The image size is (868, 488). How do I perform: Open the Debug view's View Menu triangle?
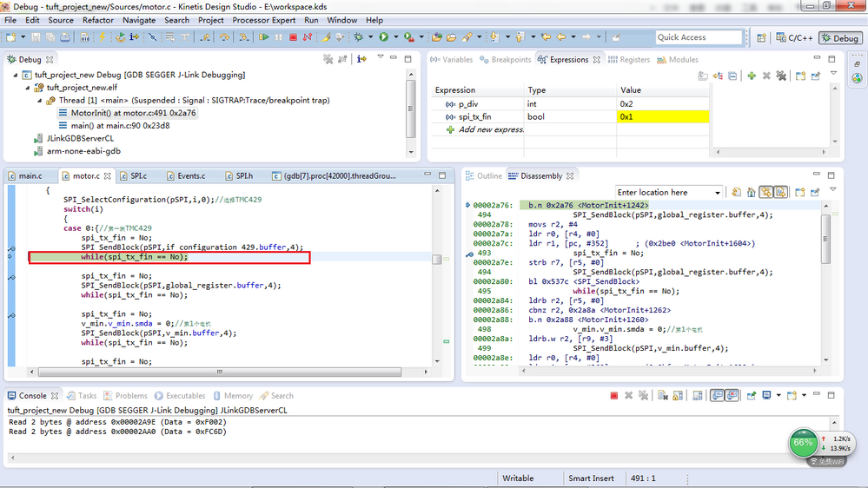click(381, 58)
